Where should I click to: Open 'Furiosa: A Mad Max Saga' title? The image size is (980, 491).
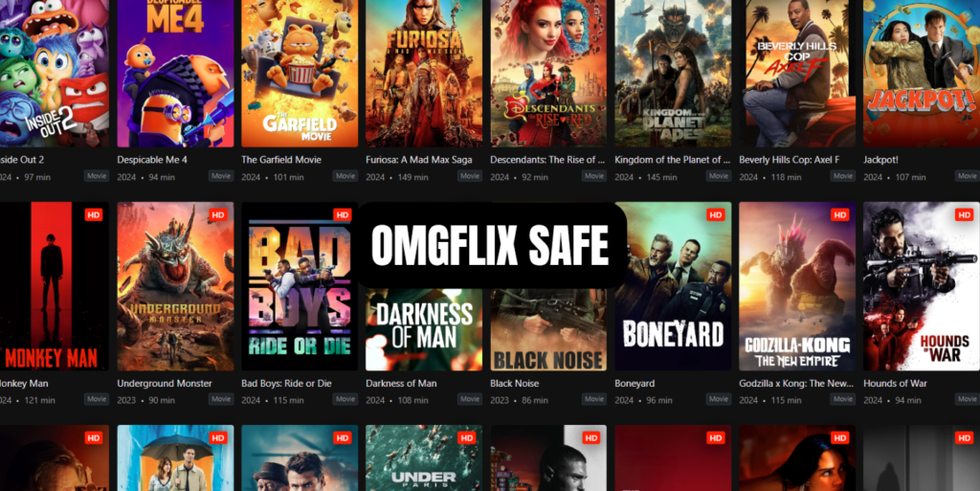click(x=419, y=160)
